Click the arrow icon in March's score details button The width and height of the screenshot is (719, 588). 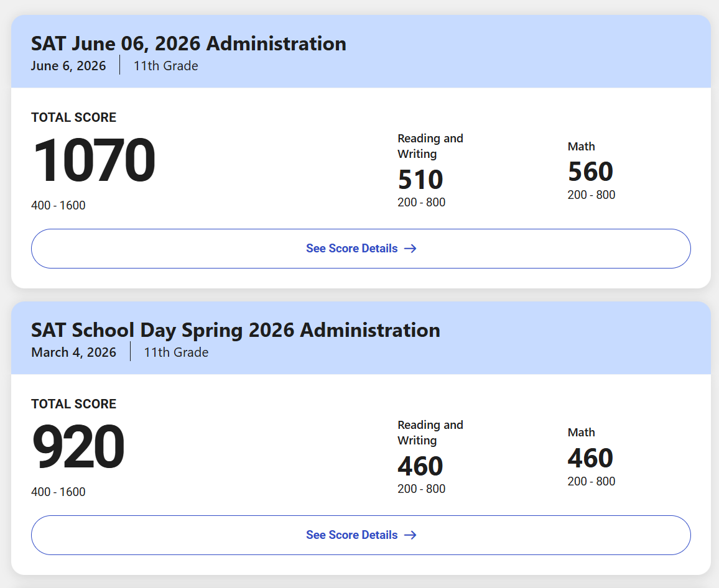411,535
